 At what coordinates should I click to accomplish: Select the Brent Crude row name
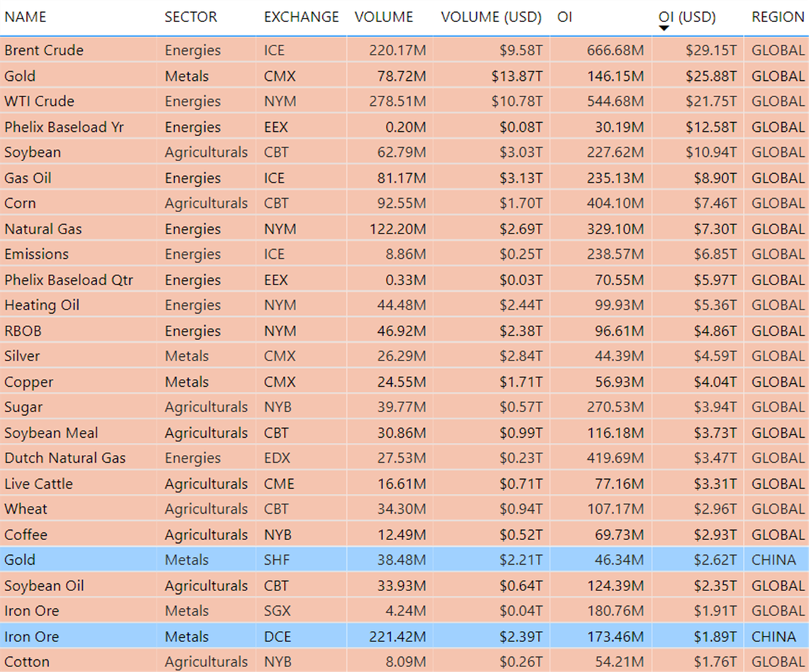point(44,50)
